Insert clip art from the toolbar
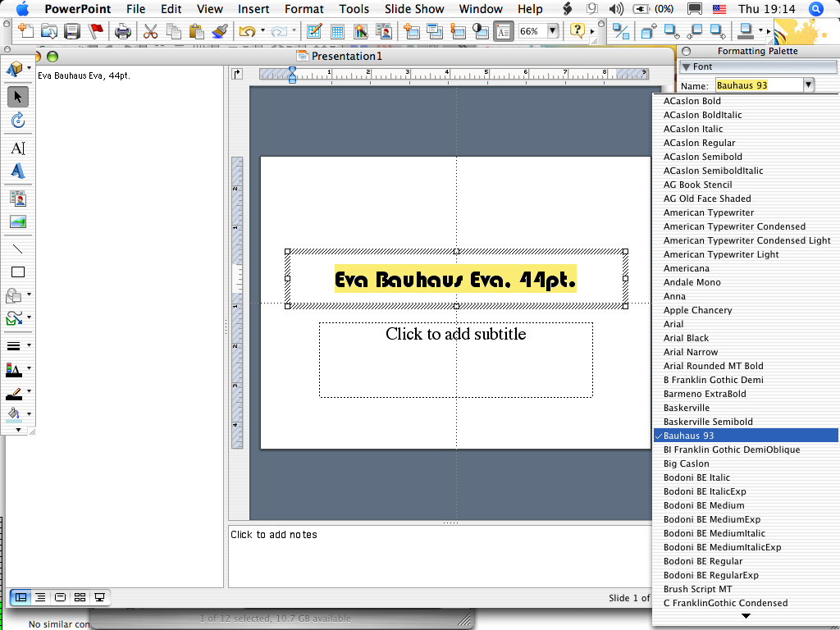The width and height of the screenshot is (840, 630). (384, 31)
